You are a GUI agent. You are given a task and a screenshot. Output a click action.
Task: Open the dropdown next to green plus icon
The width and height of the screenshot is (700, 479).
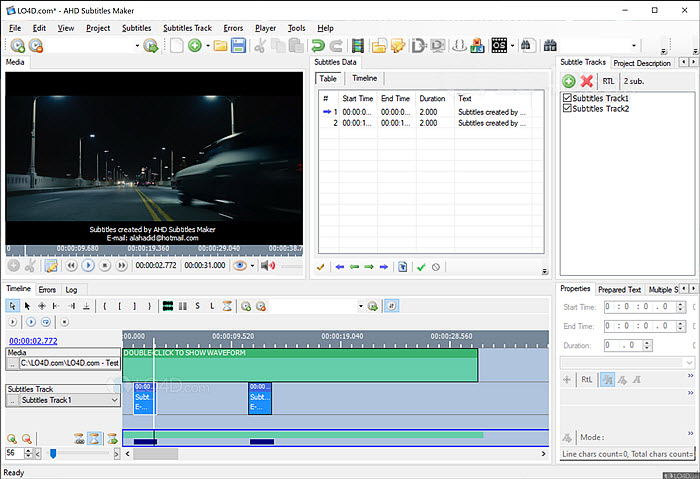208,46
